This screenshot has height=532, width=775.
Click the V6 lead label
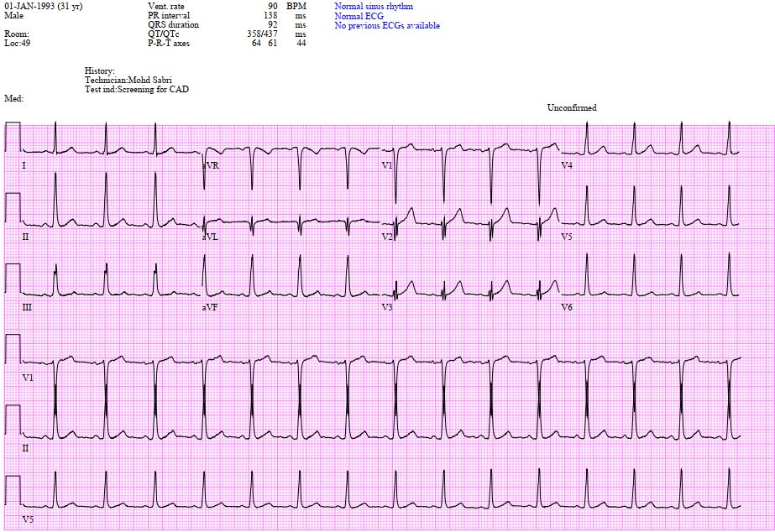click(x=567, y=307)
